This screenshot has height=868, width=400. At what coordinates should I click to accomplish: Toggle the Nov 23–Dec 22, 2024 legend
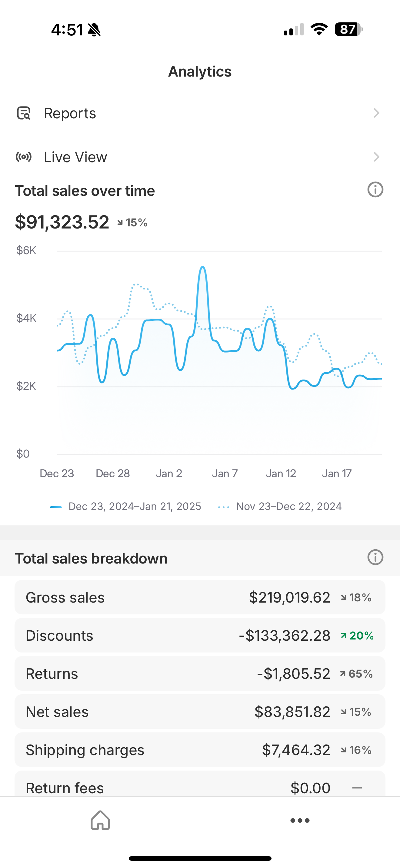point(280,506)
